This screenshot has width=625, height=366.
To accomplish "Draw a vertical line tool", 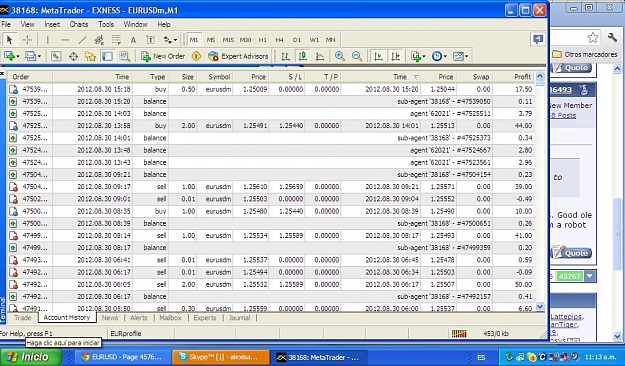I will click(x=47, y=39).
